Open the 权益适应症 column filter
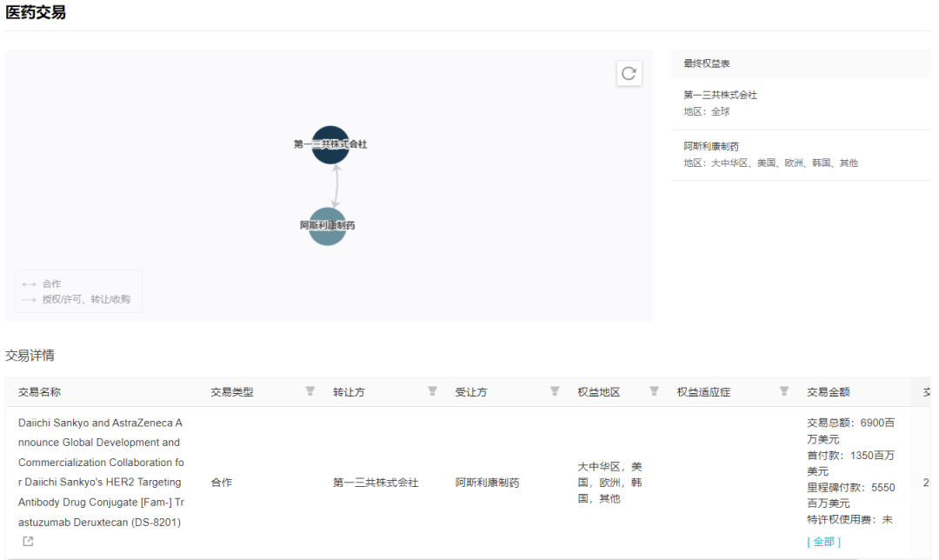Viewport: 939px width, 560px height. (784, 391)
